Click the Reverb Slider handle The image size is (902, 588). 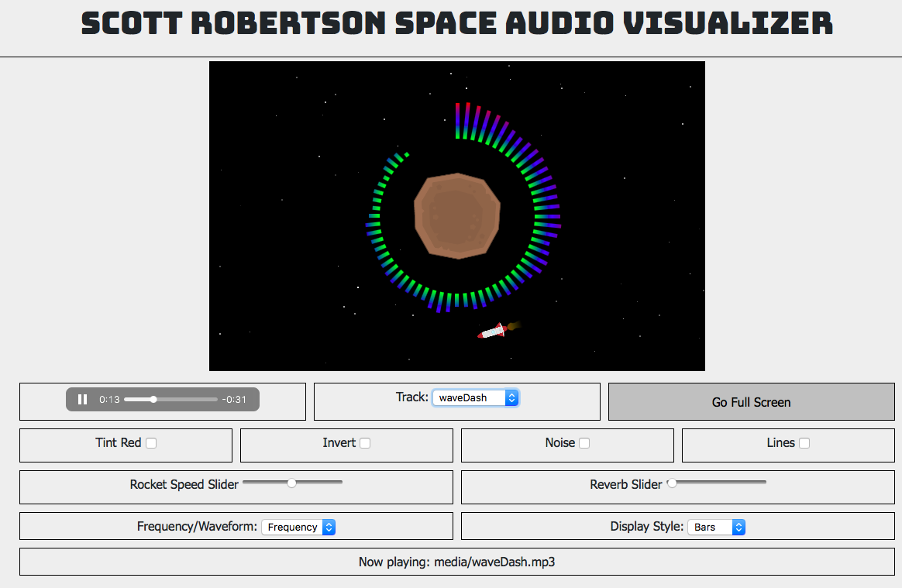pos(672,483)
